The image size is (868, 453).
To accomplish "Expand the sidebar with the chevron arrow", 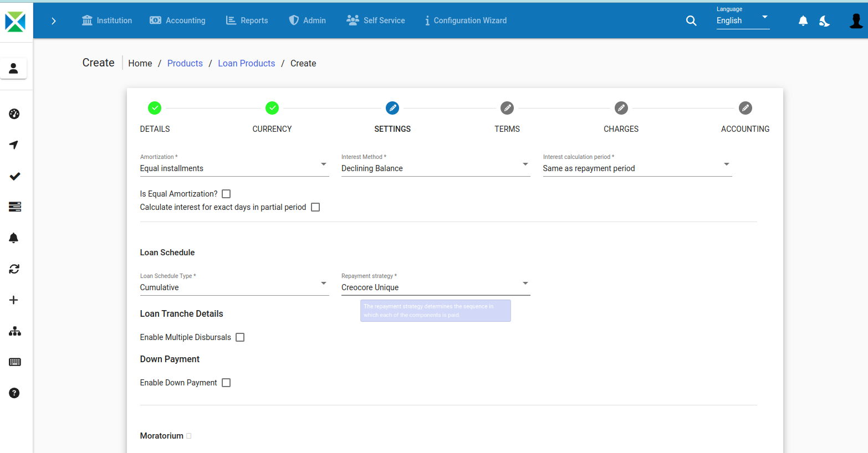I will click(x=54, y=21).
